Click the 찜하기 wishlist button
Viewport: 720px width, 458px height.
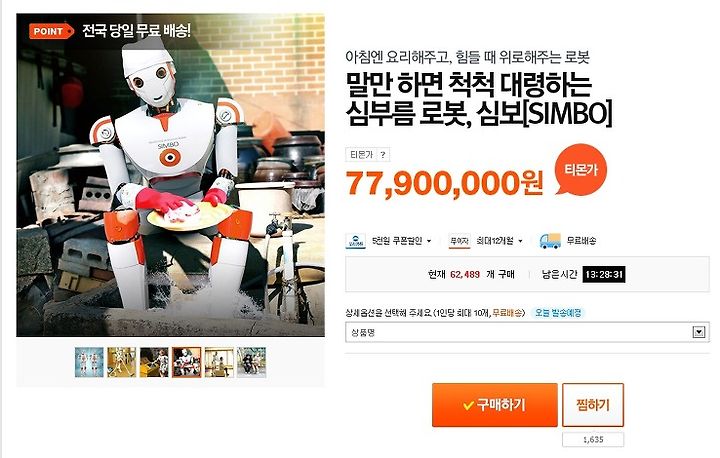pyautogui.click(x=593, y=405)
